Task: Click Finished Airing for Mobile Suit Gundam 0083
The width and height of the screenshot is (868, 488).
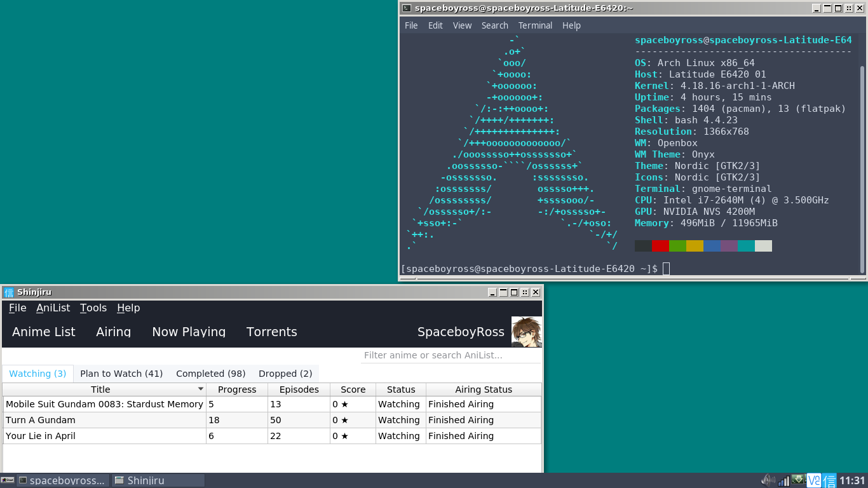Action: pyautogui.click(x=461, y=404)
